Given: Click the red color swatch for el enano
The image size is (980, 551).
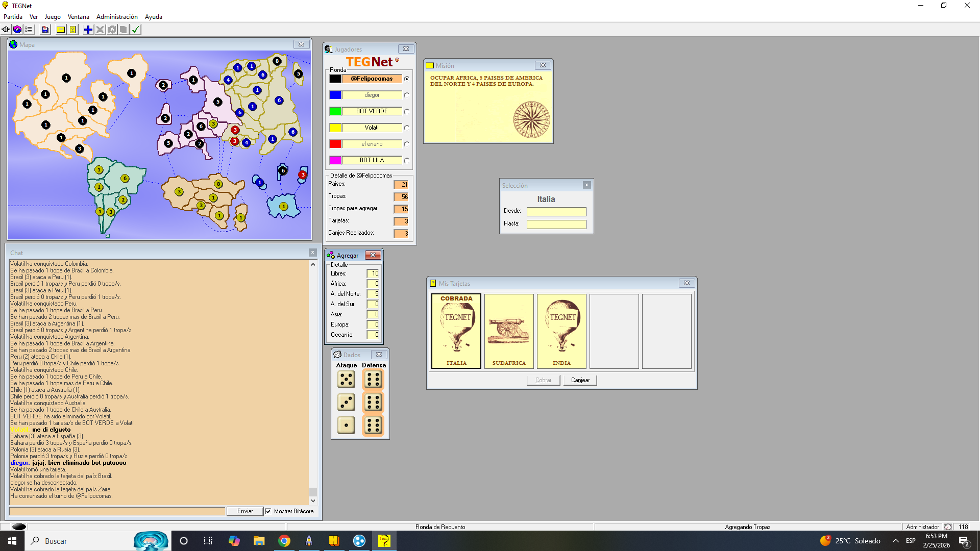Looking at the screenshot, I should click(x=335, y=144).
